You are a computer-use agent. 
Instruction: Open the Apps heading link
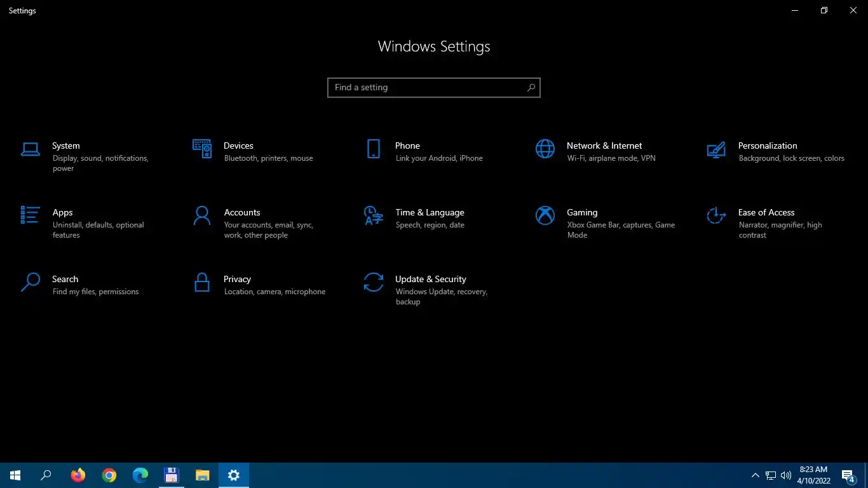click(x=62, y=212)
